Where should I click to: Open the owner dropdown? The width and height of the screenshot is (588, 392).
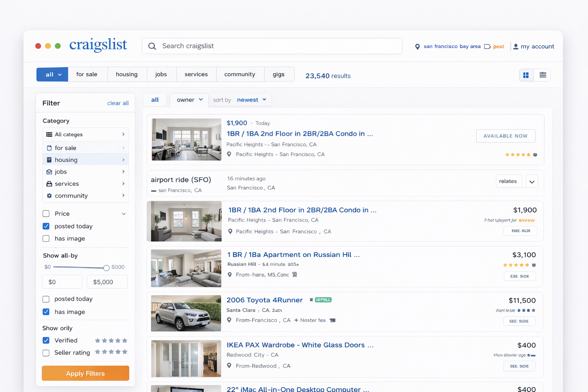pos(189,100)
